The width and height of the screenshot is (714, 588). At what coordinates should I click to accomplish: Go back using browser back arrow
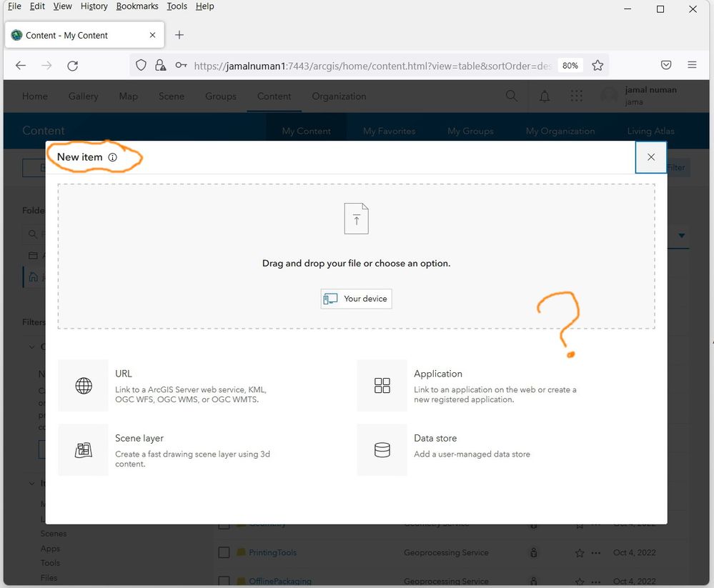click(21, 66)
